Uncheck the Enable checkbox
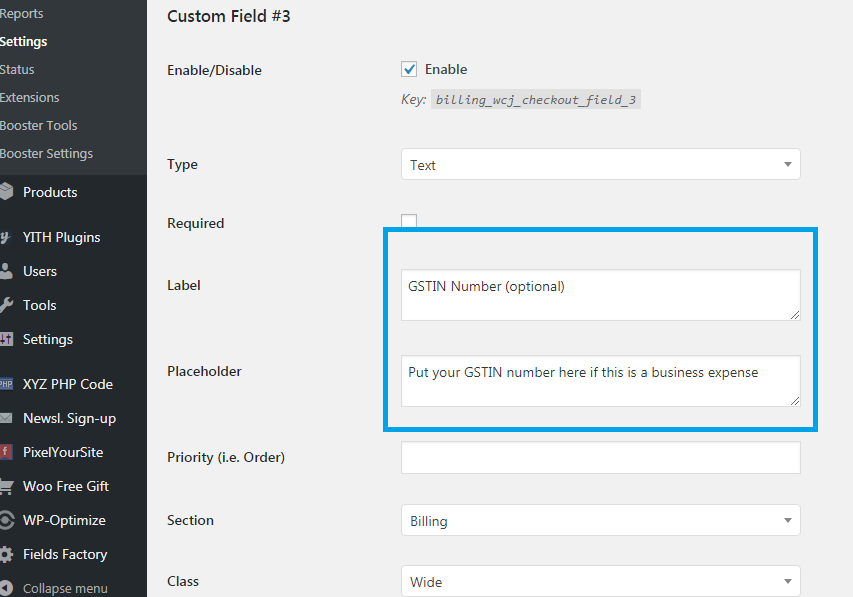853x597 pixels. click(x=409, y=69)
